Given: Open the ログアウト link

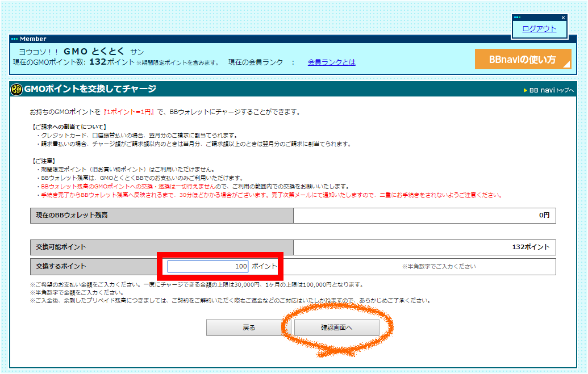Looking at the screenshot, I should (x=539, y=27).
